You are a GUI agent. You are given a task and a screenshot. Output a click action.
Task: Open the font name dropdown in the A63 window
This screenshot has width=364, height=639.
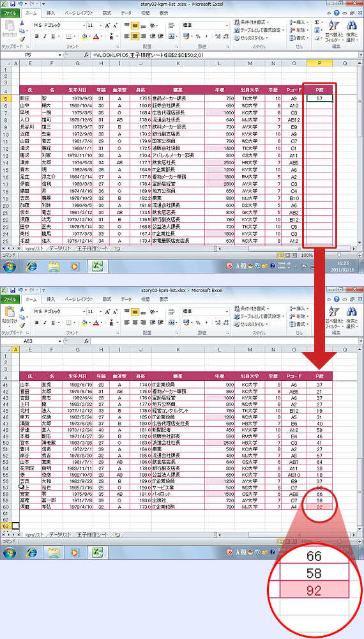coord(84,311)
